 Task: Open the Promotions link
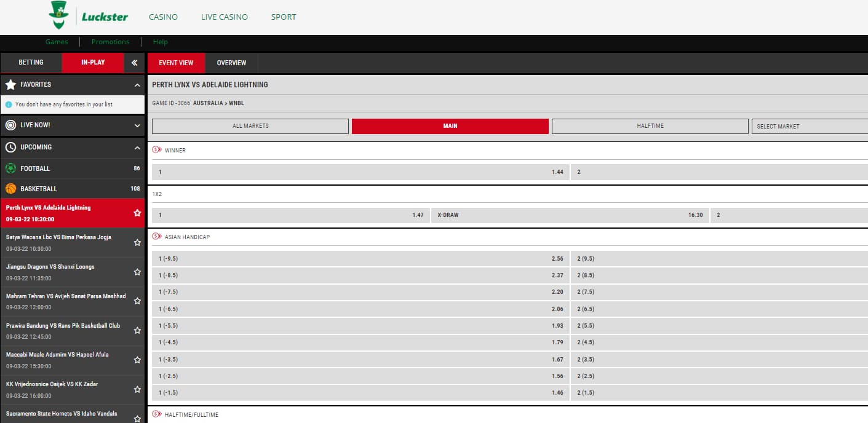[x=110, y=42]
